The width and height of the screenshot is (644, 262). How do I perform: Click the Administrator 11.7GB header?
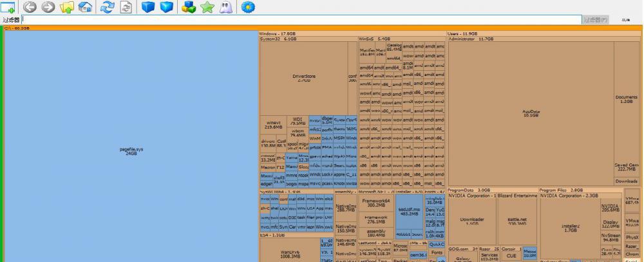[x=544, y=39]
